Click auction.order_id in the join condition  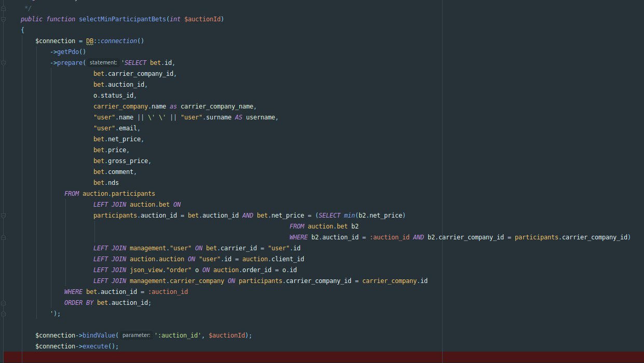(242, 270)
